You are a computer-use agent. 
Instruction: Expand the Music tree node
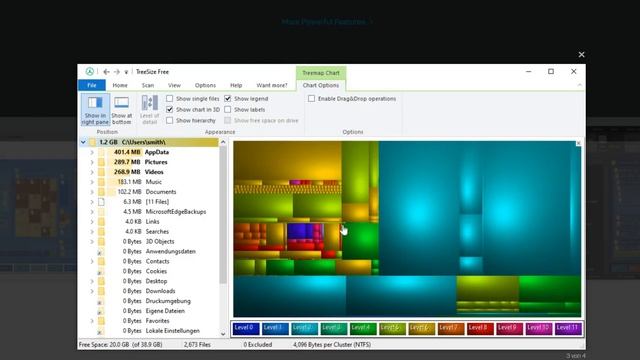(x=92, y=182)
